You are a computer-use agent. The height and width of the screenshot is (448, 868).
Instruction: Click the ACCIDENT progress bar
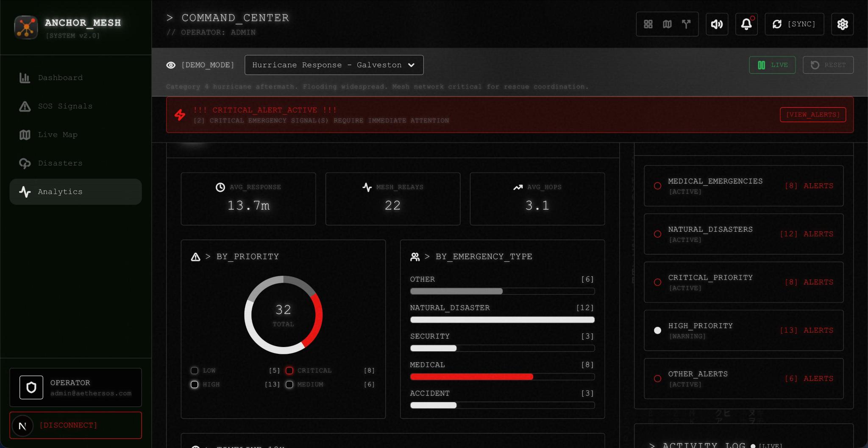[502, 405]
